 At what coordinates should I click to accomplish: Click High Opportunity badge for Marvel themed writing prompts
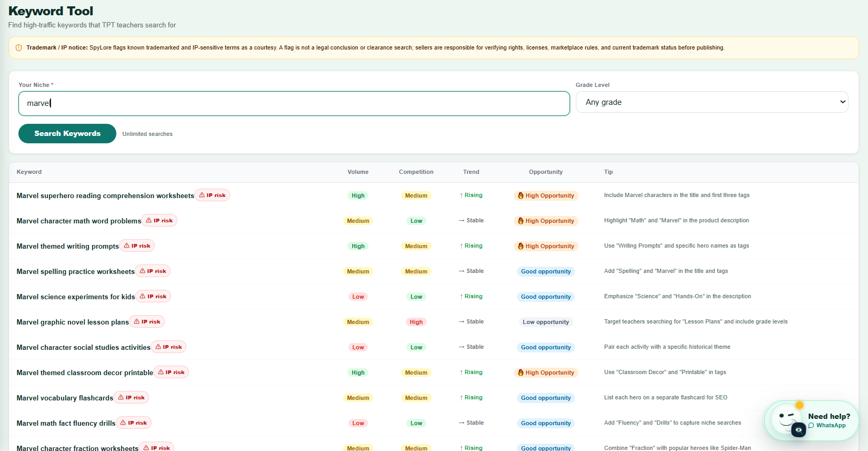coord(546,246)
